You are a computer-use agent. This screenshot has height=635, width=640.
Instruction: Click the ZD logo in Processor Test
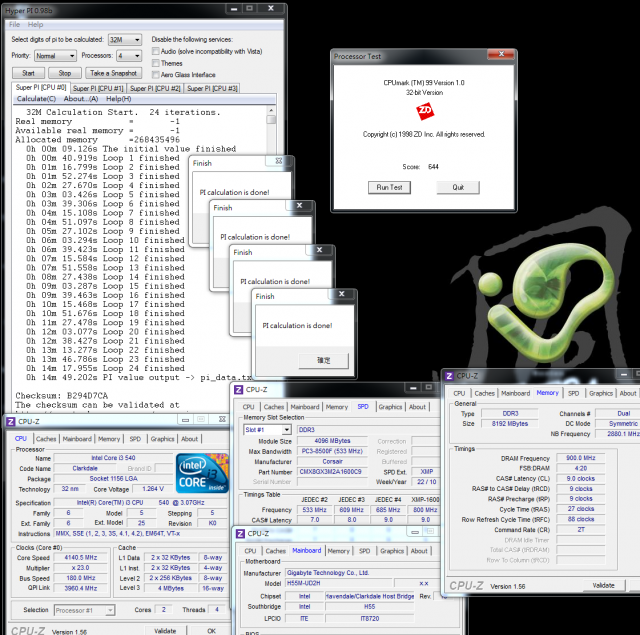tap(424, 111)
